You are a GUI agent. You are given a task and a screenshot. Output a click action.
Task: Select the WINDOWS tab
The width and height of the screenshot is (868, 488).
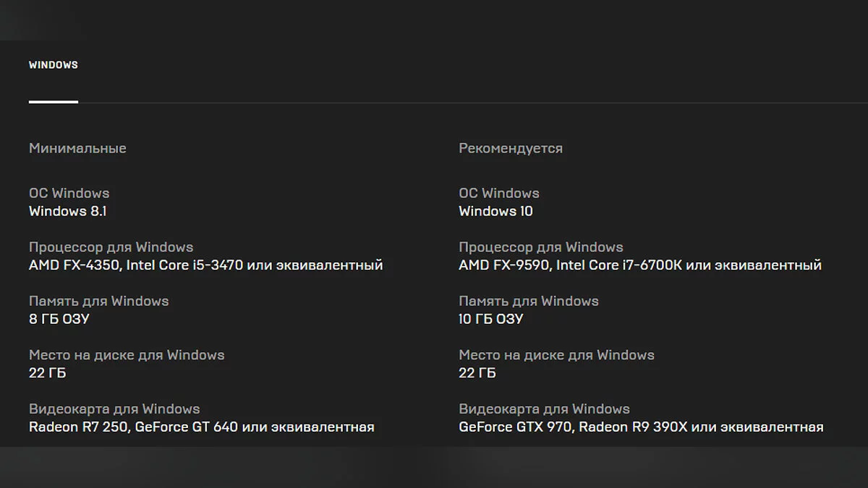click(53, 65)
